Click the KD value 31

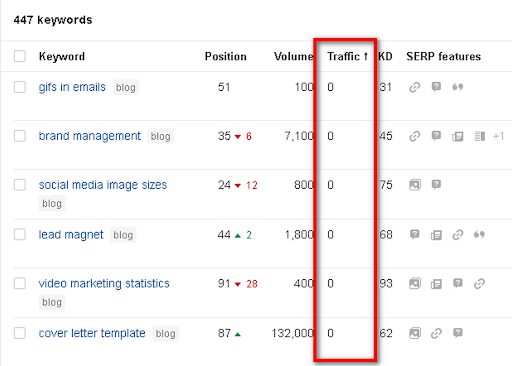coord(386,87)
